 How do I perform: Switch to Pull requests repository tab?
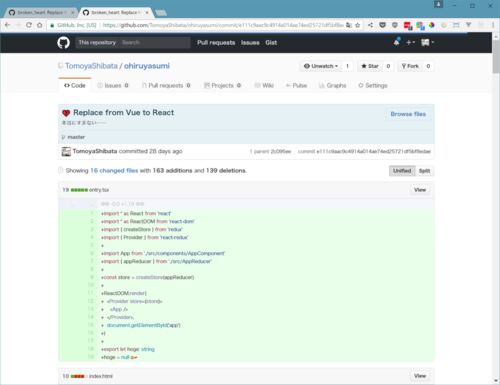tap(166, 85)
